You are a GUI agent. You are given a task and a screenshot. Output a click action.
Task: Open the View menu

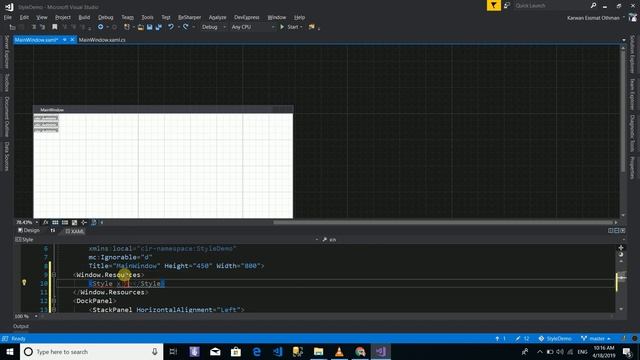(x=42, y=17)
